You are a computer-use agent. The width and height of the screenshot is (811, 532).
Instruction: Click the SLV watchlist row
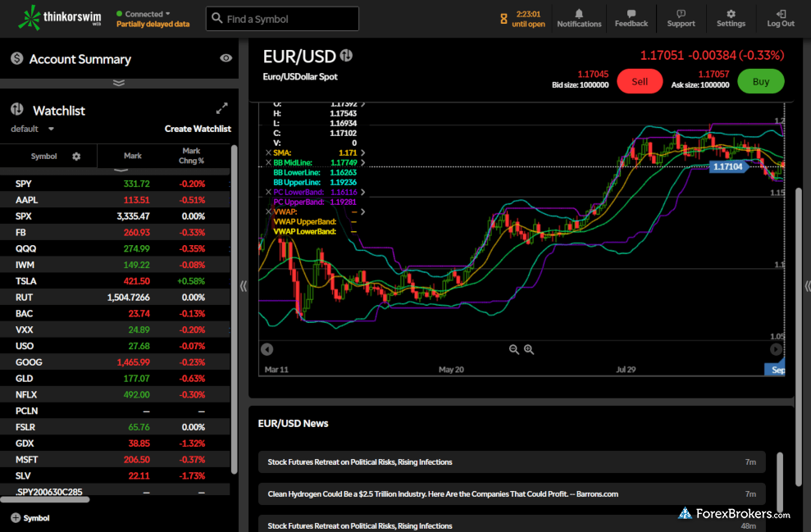coord(116,475)
